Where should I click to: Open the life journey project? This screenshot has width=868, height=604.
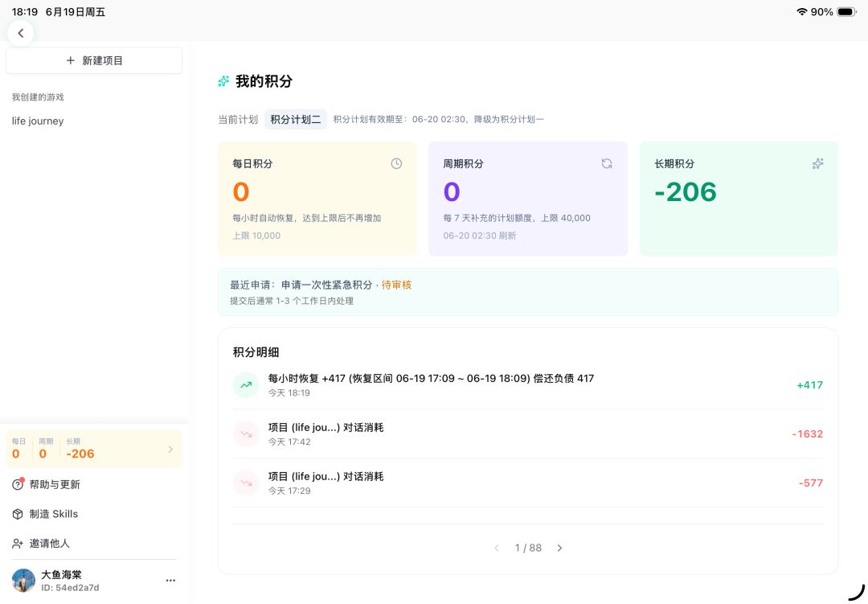38,121
